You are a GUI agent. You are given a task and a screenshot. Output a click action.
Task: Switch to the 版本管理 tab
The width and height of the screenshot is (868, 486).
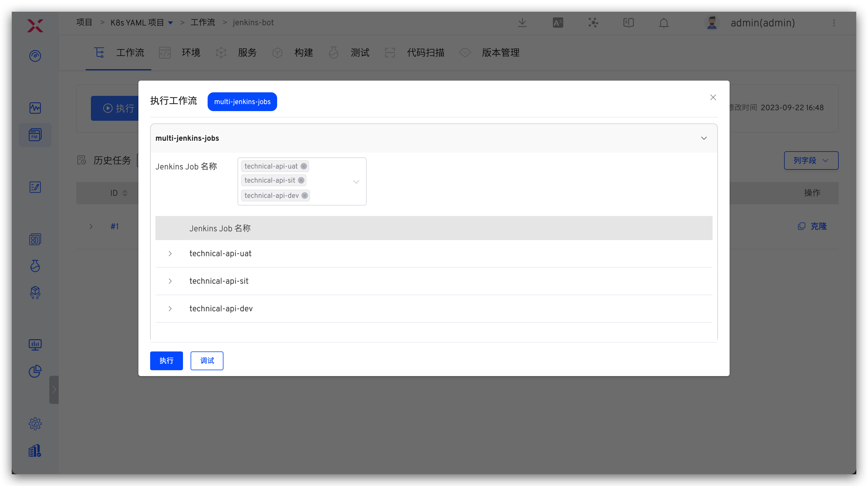point(489,52)
